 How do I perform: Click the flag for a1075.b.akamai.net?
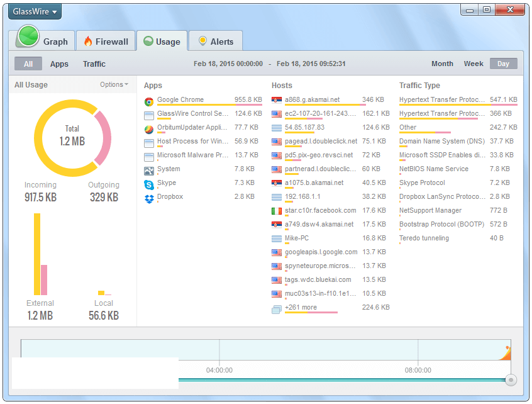277,183
